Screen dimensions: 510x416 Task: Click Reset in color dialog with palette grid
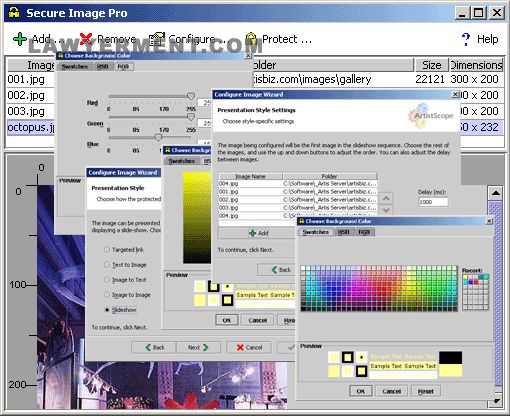tap(426, 391)
